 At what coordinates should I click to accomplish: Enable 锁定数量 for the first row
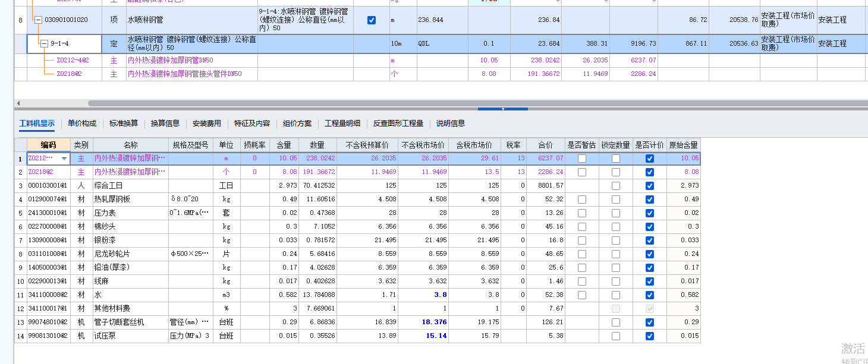click(x=617, y=159)
